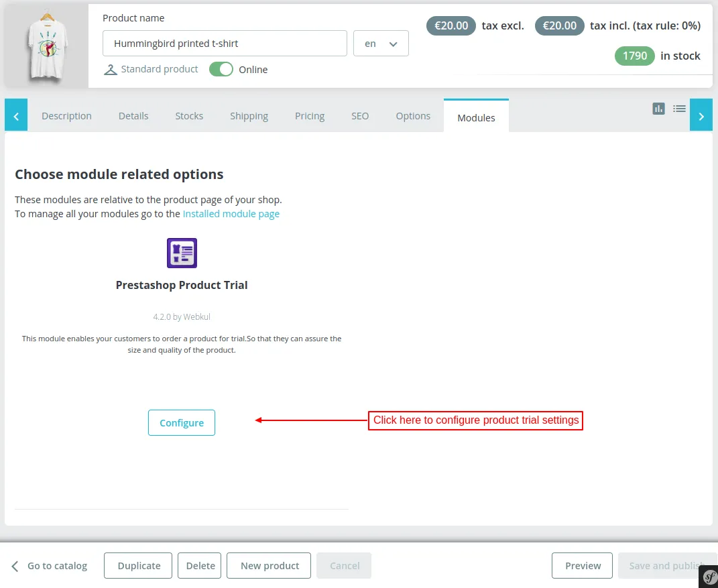This screenshot has width=718, height=588.
Task: Click the New product button
Action: tap(269, 566)
